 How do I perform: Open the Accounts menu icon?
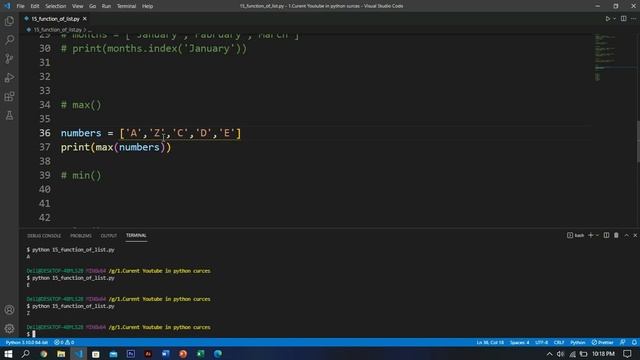(x=9, y=310)
